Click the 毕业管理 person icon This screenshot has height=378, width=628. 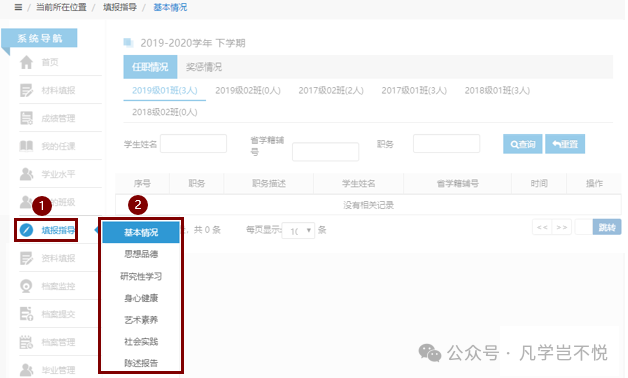[26, 370]
